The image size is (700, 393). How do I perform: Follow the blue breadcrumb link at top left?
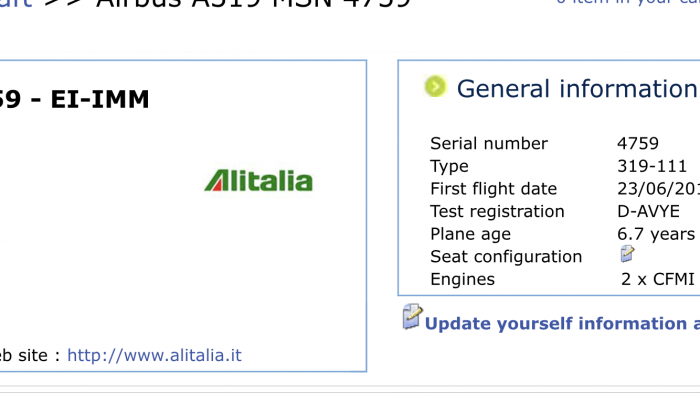click(x=16, y=4)
